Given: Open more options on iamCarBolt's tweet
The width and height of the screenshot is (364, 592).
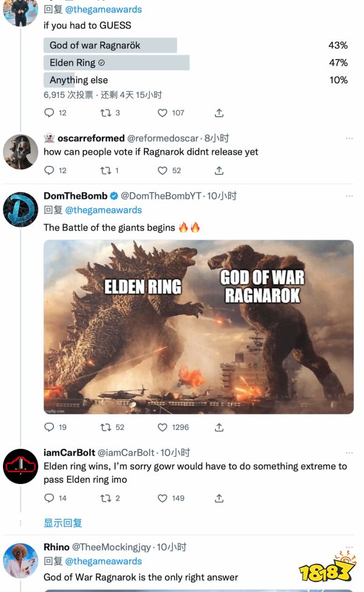Looking at the screenshot, I should point(349,453).
